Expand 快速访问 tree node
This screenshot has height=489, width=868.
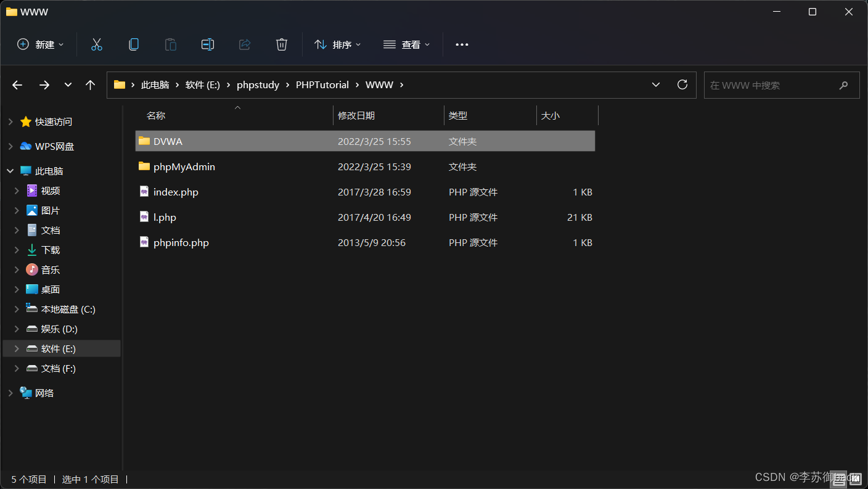[10, 122]
